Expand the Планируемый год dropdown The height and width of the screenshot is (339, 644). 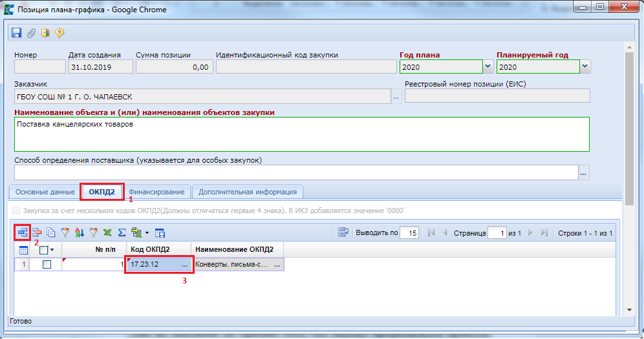pyautogui.click(x=585, y=67)
